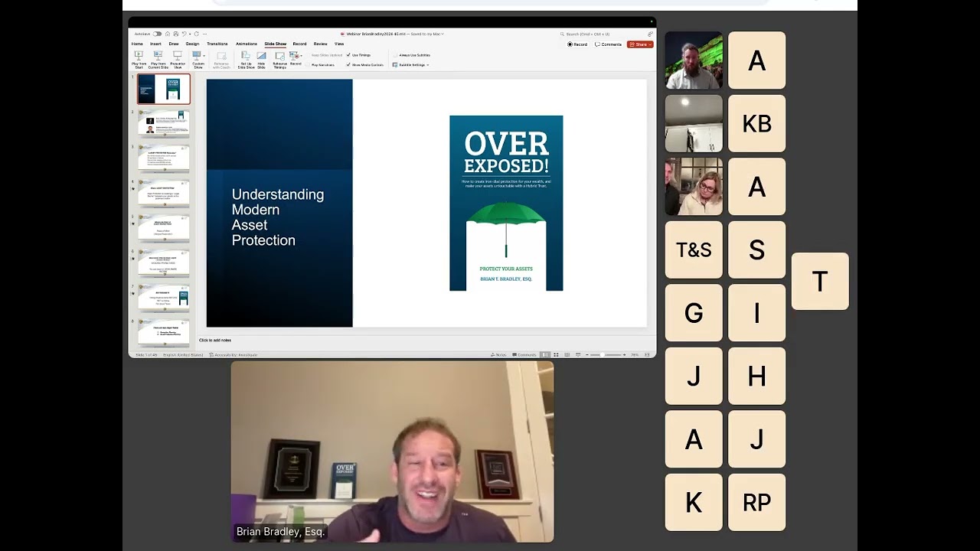Open the 76% zoom level dialog
The width and height of the screenshot is (980, 551).
tap(635, 355)
